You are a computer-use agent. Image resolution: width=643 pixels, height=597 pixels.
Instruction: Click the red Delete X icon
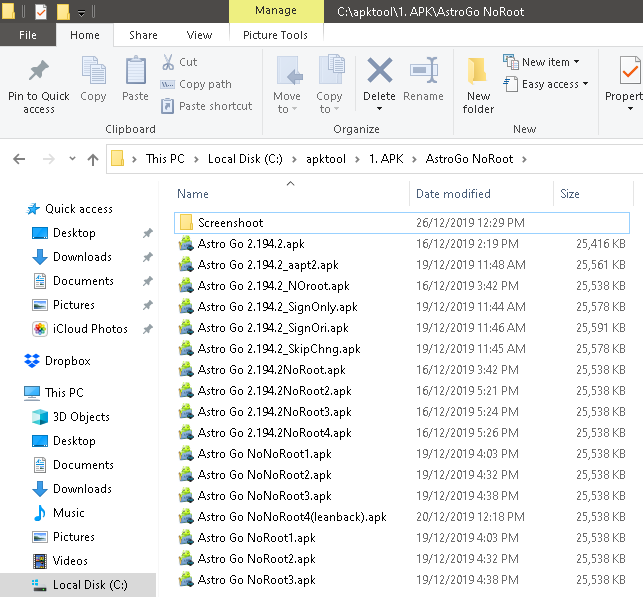pyautogui.click(x=380, y=70)
